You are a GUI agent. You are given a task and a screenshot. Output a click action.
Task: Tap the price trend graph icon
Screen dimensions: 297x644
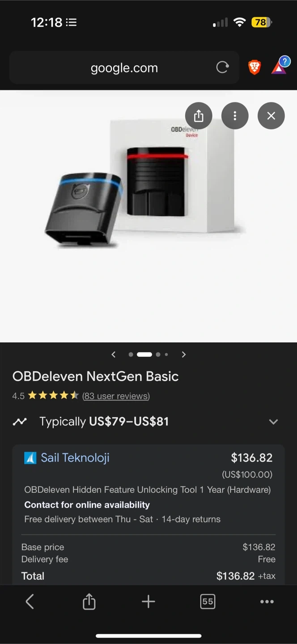click(x=20, y=421)
